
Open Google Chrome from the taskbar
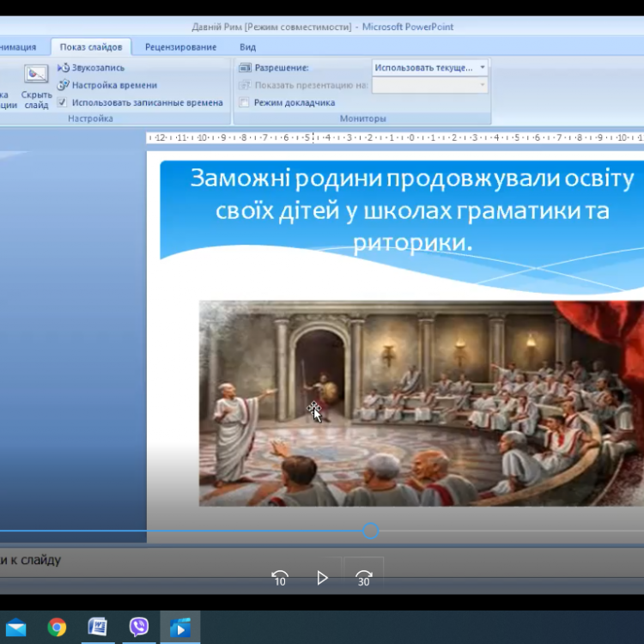click(57, 627)
